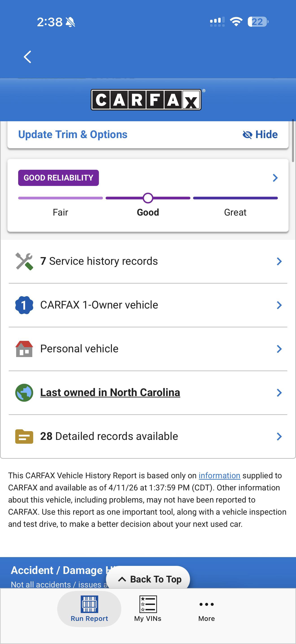Open the CARFAX 1-Owner vehicle chevron
The width and height of the screenshot is (296, 644).
pos(279,305)
